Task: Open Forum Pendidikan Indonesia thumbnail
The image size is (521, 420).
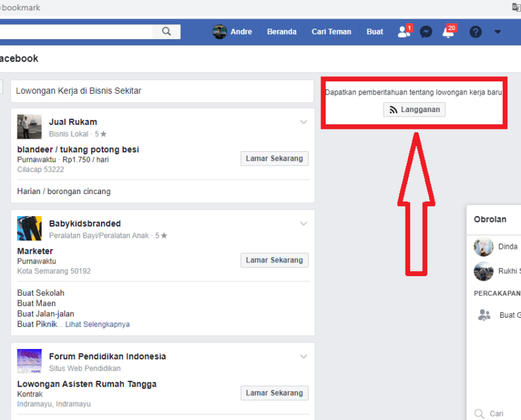Action: click(29, 361)
